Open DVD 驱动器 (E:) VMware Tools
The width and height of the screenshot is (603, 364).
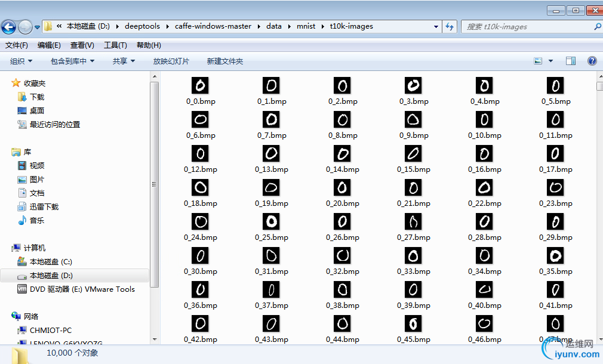click(82, 289)
